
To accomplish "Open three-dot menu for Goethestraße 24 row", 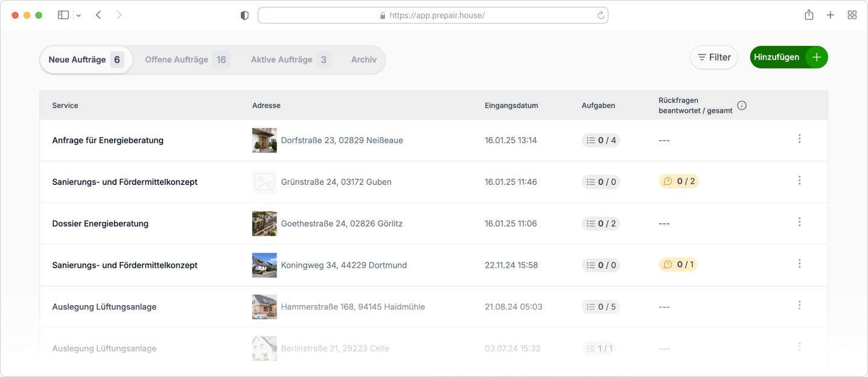I will [799, 222].
